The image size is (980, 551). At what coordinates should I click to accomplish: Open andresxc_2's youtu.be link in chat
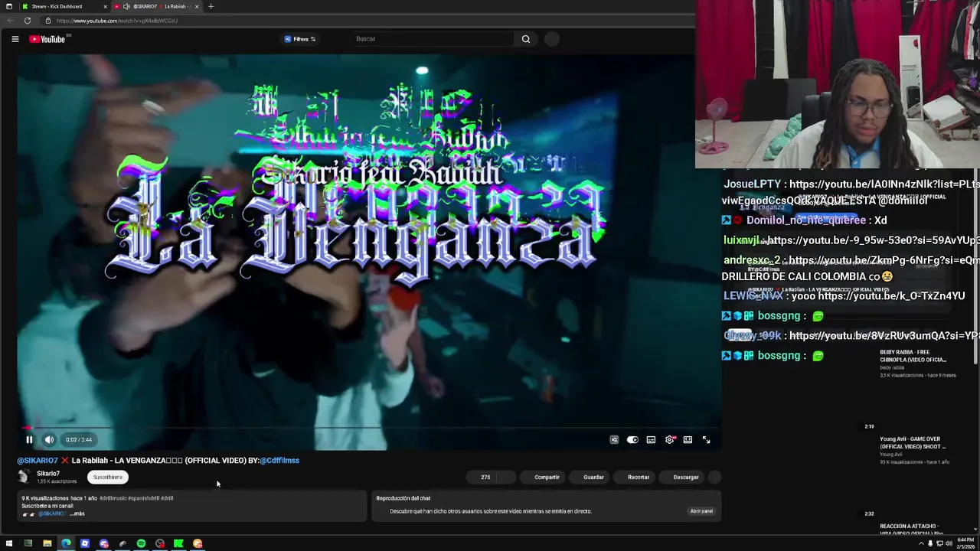point(884,260)
